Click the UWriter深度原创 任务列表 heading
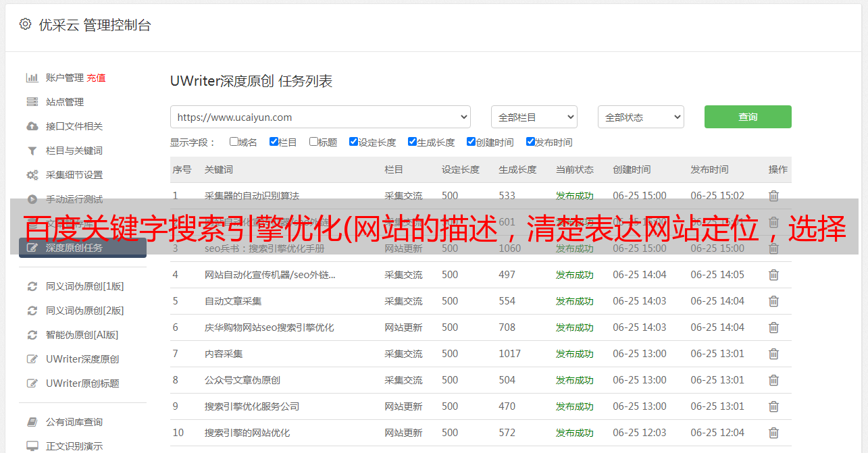 pos(251,81)
